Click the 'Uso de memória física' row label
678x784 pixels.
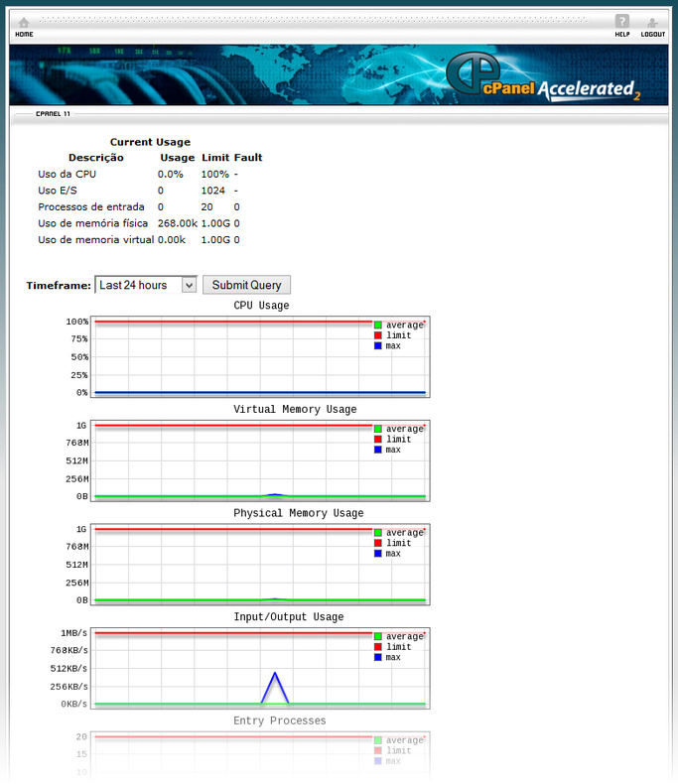tap(92, 223)
